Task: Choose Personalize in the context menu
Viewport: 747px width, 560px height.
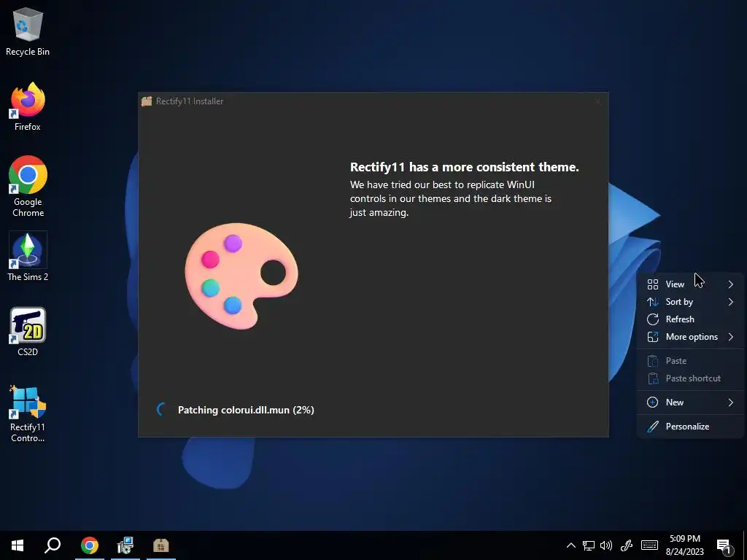Action: coord(690,427)
